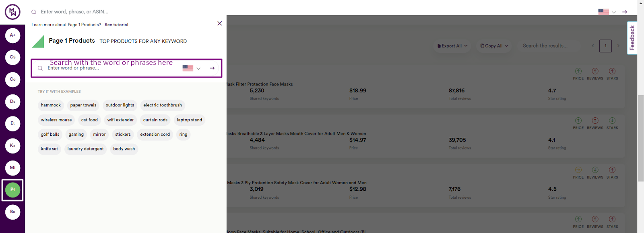644x233 pixels.
Task: Click the top search magnifier icon
Action: [x=34, y=12]
